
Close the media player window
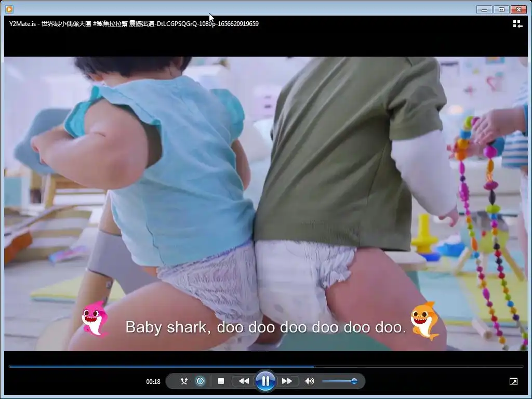pos(518,9)
